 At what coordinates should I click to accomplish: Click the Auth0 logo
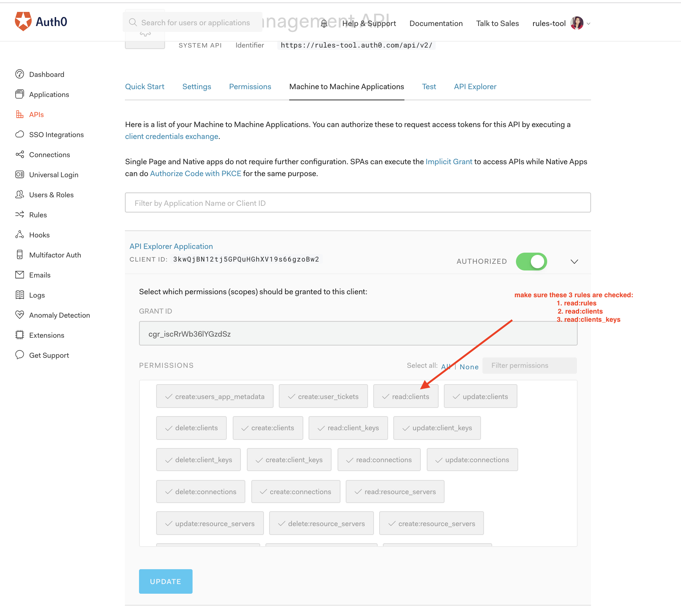point(41,22)
